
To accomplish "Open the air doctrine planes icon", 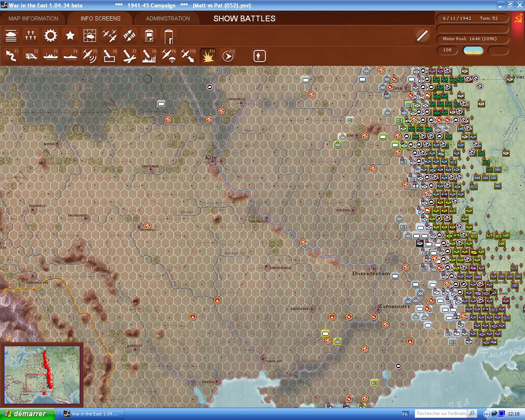I will [x=110, y=36].
